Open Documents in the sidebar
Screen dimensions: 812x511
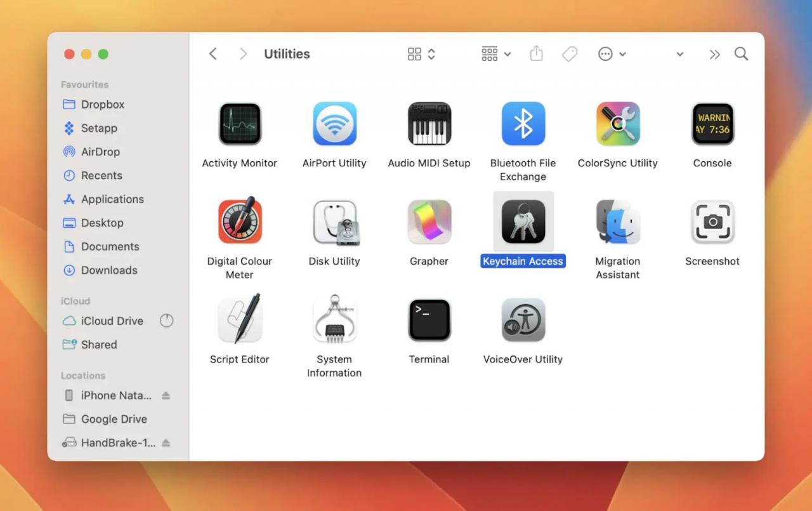tap(110, 246)
